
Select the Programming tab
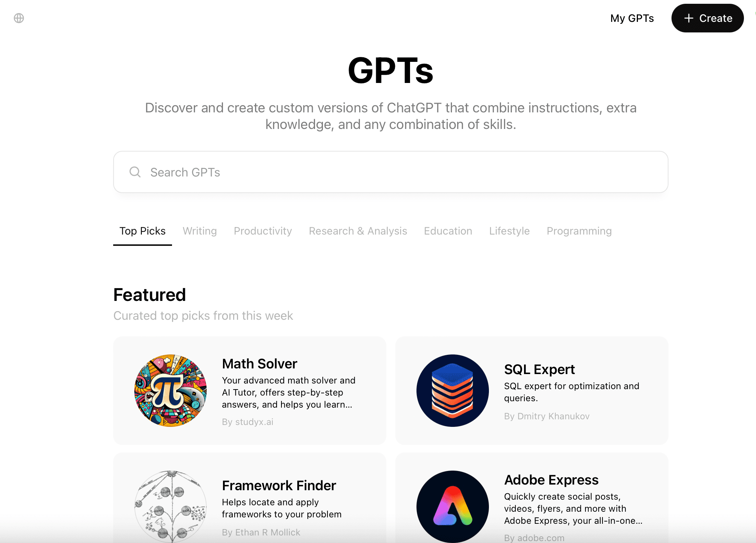tap(579, 230)
